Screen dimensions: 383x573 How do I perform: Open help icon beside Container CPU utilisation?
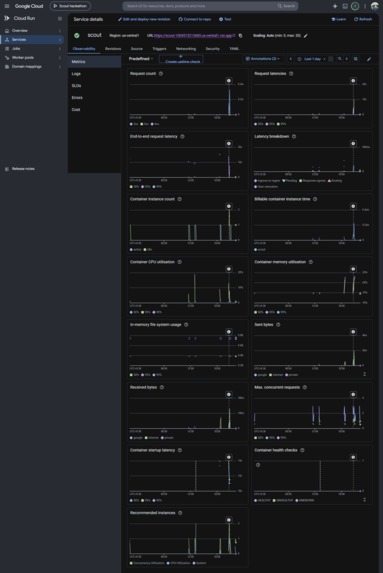179,262
